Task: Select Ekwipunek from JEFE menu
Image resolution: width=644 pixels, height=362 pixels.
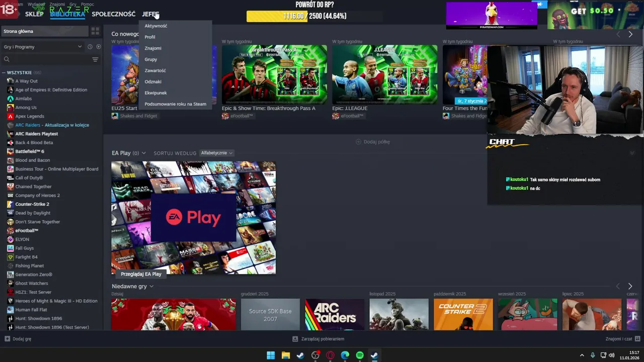Action: pos(155,93)
